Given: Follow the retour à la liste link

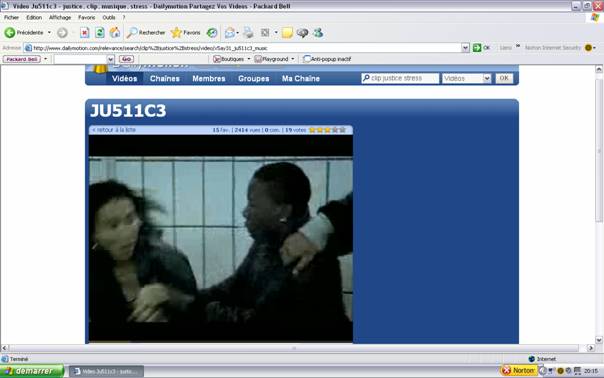Looking at the screenshot, I should point(114,130).
